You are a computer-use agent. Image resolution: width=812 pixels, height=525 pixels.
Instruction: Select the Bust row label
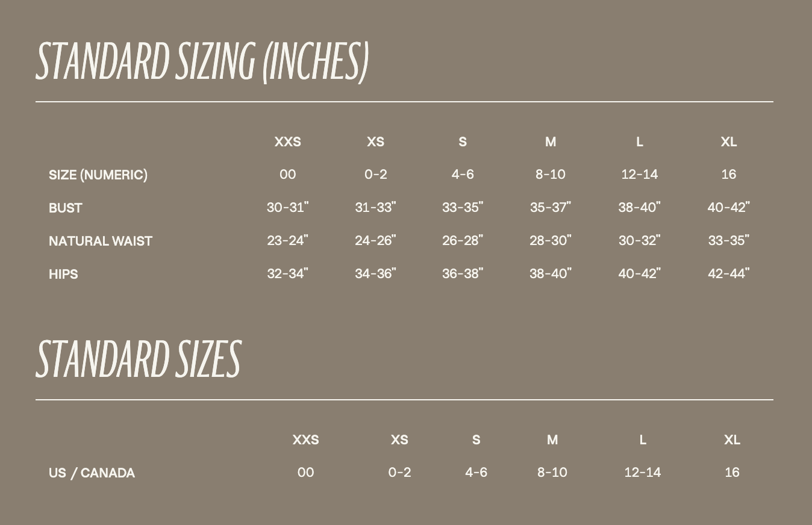(x=66, y=208)
